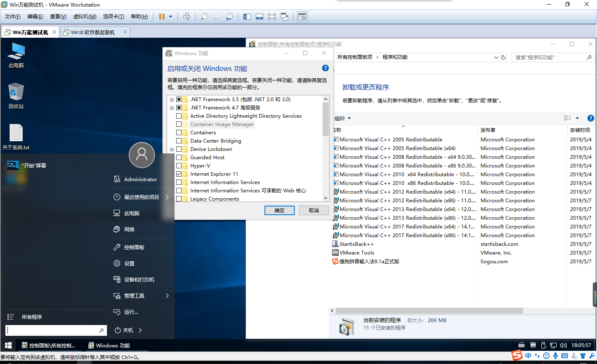Expand the .NET Framework 4.7 高级服务 node
The image size is (597, 364).
172,108
